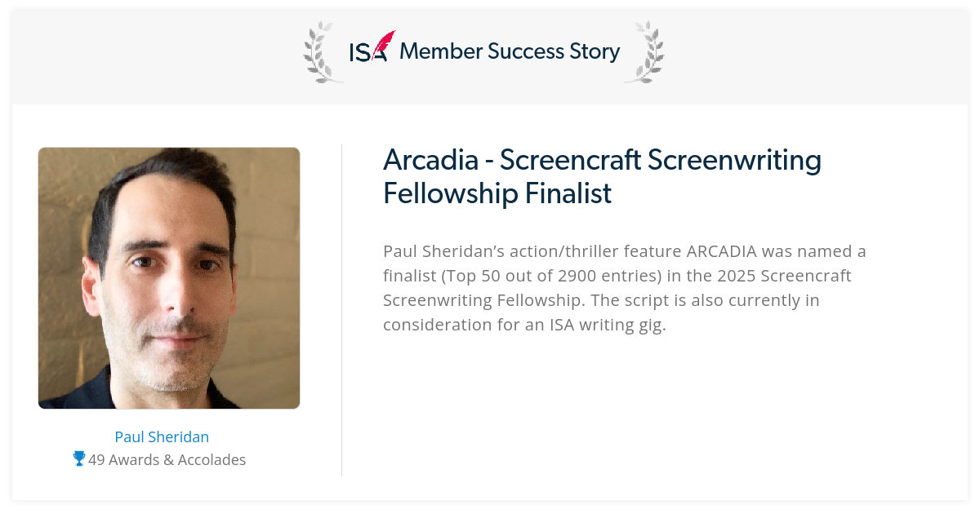Click the right silver laurel wreath icon

click(644, 52)
